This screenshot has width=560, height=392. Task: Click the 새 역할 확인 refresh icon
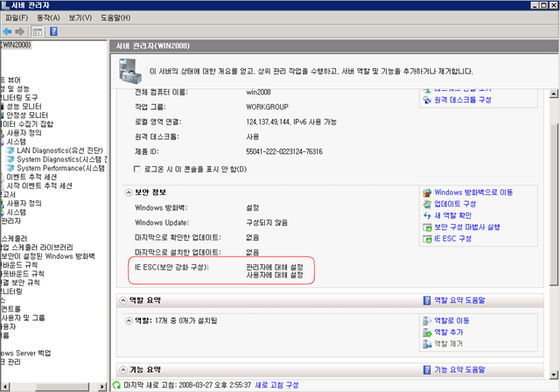(427, 215)
